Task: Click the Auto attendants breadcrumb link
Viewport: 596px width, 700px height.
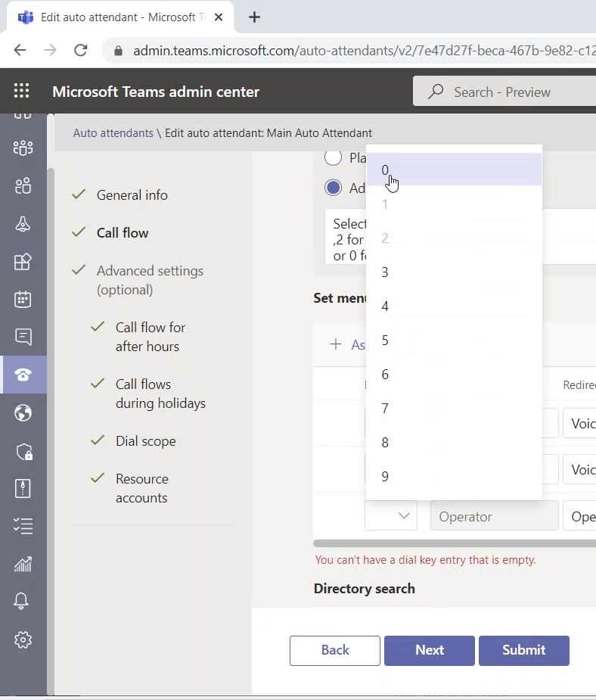Action: click(x=113, y=132)
